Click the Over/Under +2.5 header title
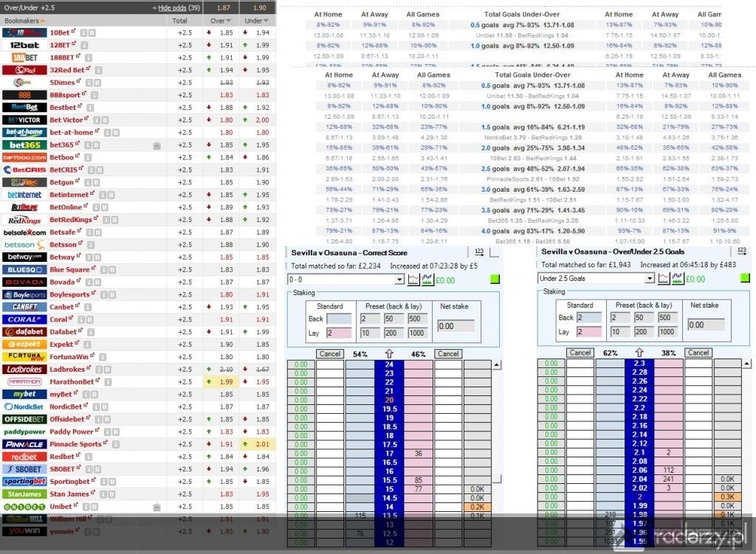Viewport: 756px width, 554px height. coord(30,7)
